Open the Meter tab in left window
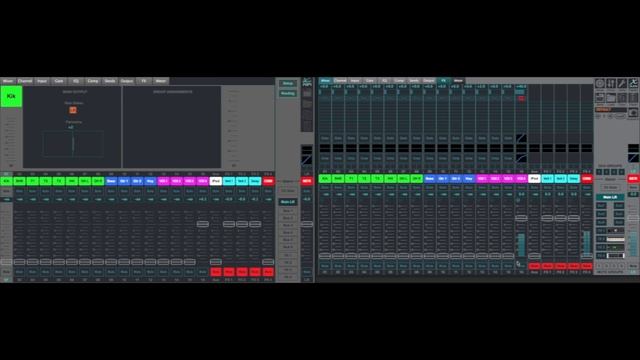The height and width of the screenshot is (360, 640). pos(161,81)
